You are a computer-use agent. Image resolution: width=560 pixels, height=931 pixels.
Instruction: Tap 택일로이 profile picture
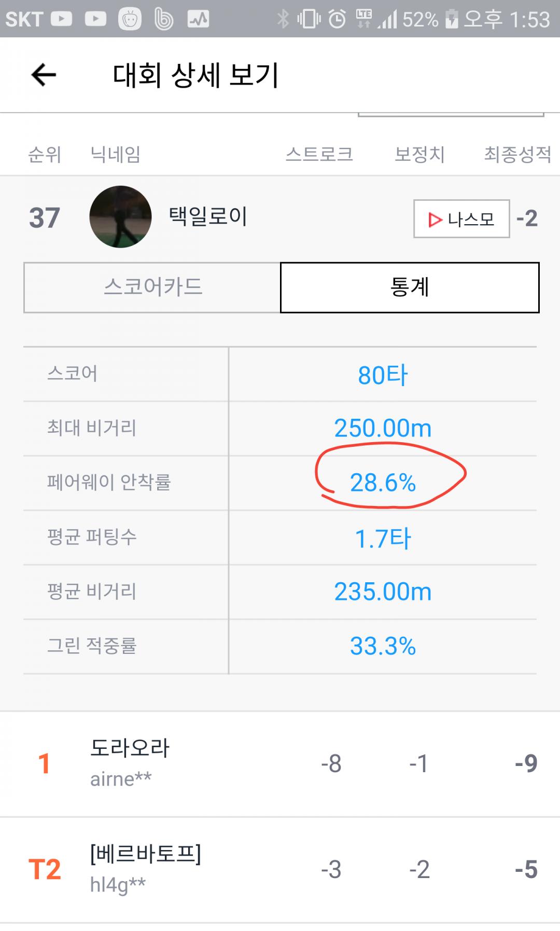[120, 217]
